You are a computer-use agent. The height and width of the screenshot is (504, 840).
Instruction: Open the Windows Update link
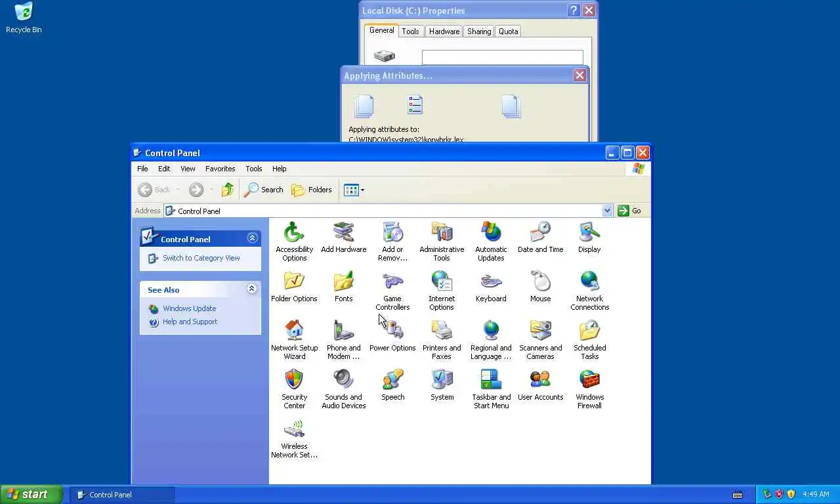tap(189, 308)
